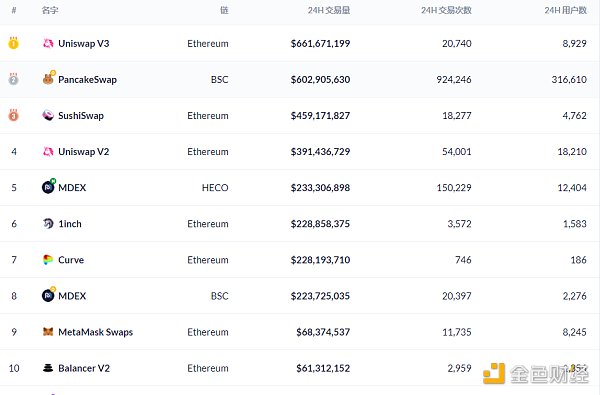This screenshot has width=600, height=395.
Task: Click the 1inch horse logo
Action: tap(48, 224)
